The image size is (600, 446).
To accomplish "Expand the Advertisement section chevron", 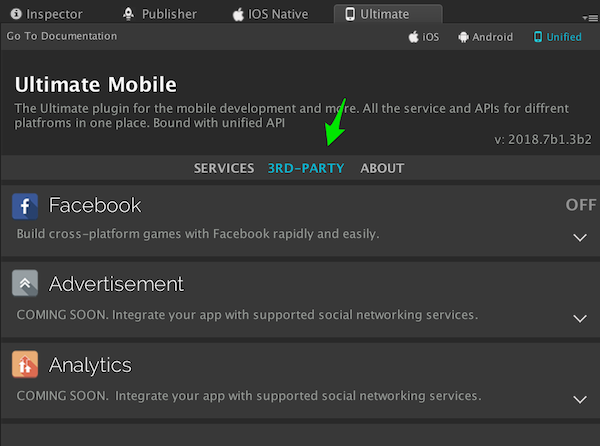I will pos(580,318).
